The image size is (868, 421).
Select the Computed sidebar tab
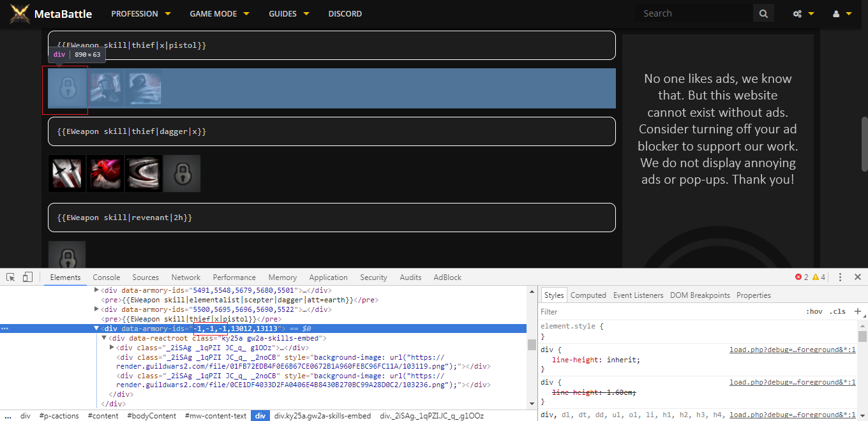point(588,295)
